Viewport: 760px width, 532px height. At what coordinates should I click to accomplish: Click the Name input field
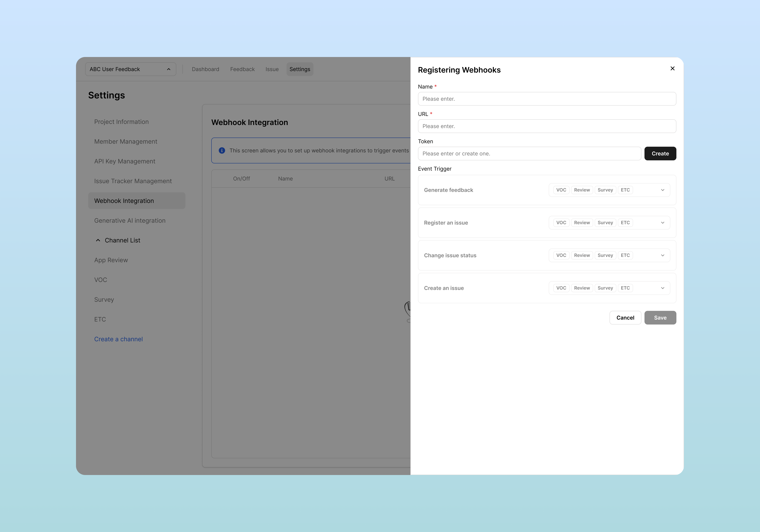click(x=546, y=99)
